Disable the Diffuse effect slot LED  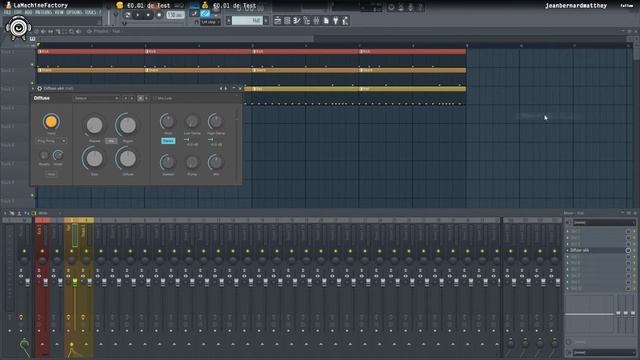(x=633, y=250)
